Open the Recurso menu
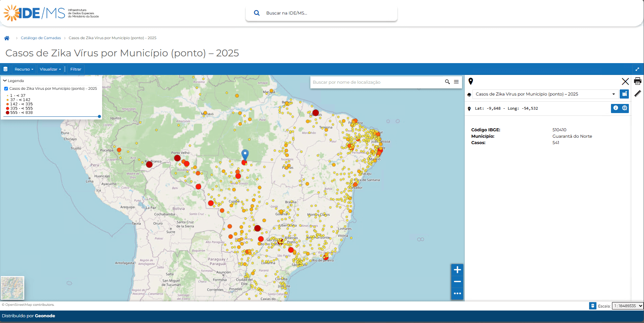This screenshot has height=323, width=644. (x=24, y=69)
